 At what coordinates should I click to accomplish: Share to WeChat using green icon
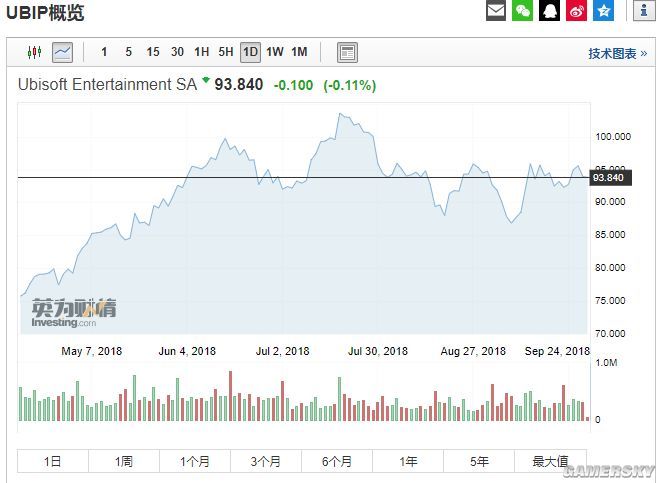click(522, 10)
